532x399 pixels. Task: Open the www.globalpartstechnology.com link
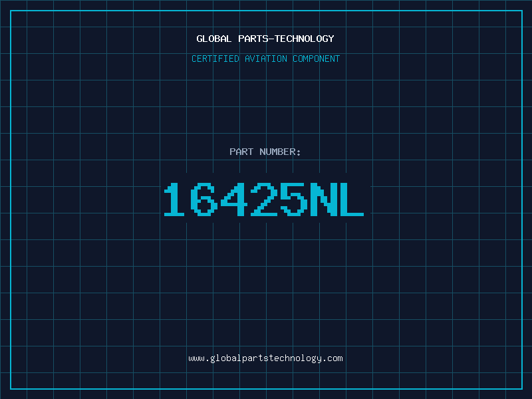pyautogui.click(x=265, y=358)
